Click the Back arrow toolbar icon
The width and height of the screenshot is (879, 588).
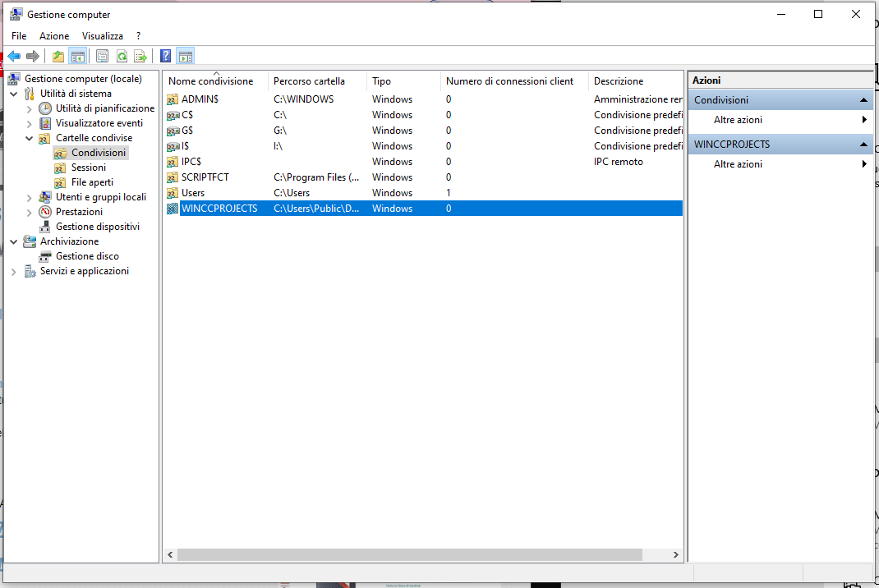(14, 56)
